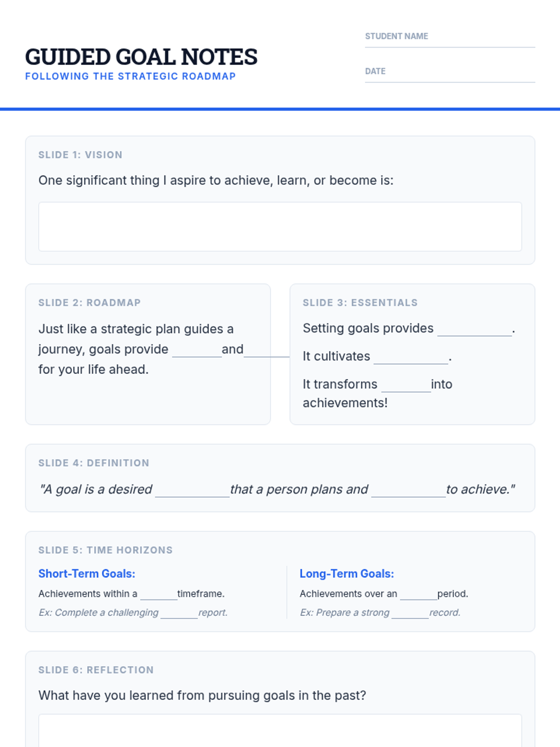Click the blank after "A goal is a desired"
Image resolution: width=560 pixels, height=747 pixels.
tap(192, 491)
